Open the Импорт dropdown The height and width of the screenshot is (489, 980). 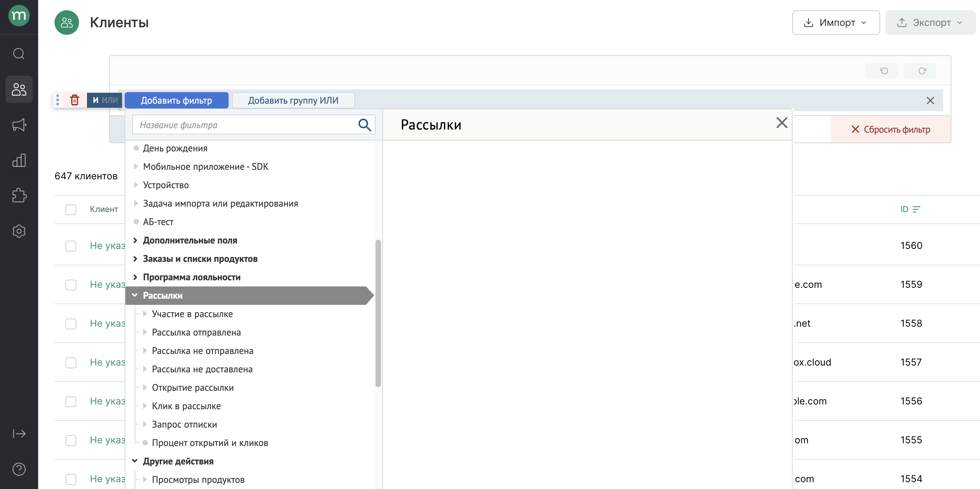click(836, 23)
